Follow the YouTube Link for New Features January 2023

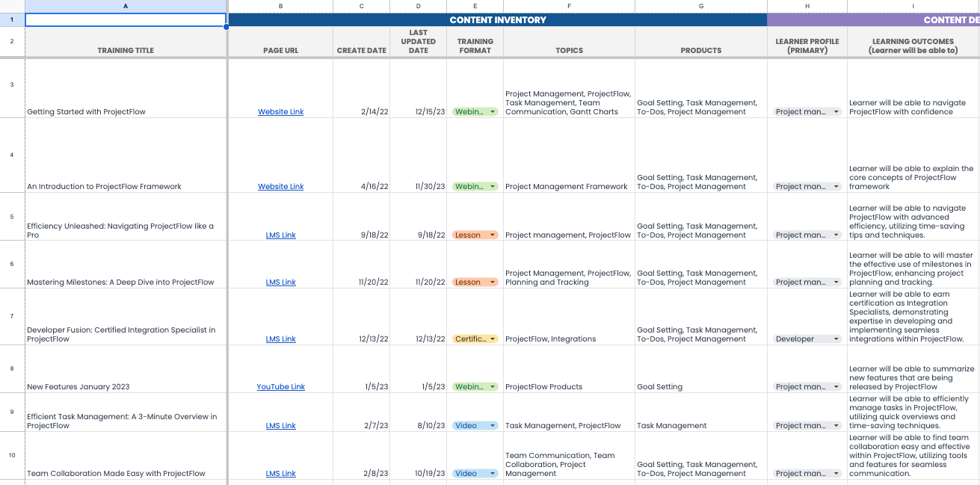tap(280, 387)
